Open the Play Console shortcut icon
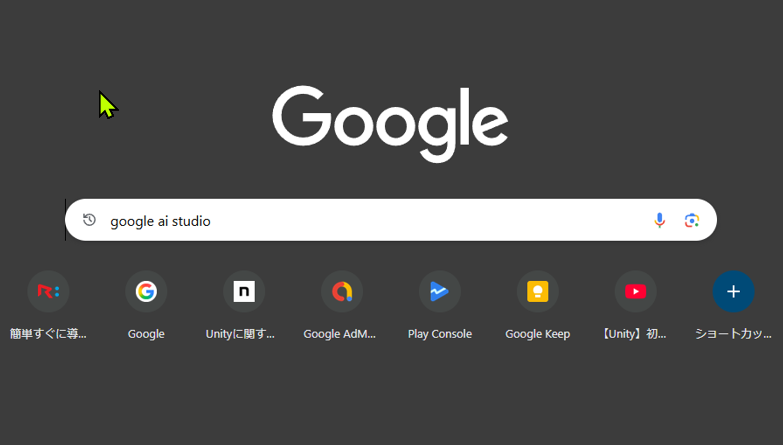The image size is (783, 445). coord(439,291)
